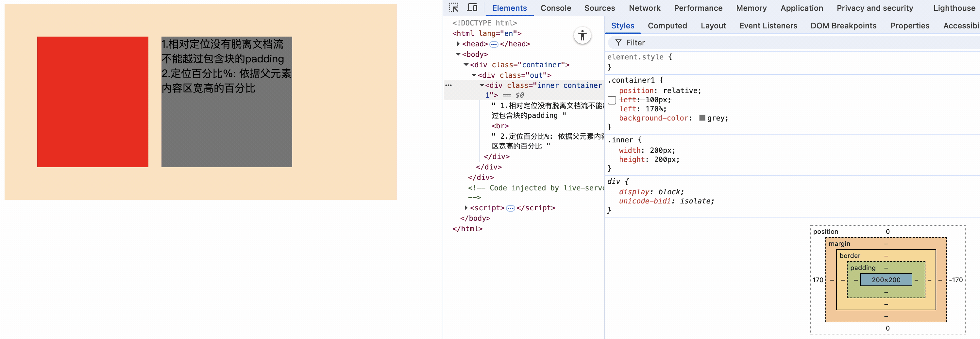Collapse the div class out node
This screenshot has width=980, height=339.
coord(474,75)
